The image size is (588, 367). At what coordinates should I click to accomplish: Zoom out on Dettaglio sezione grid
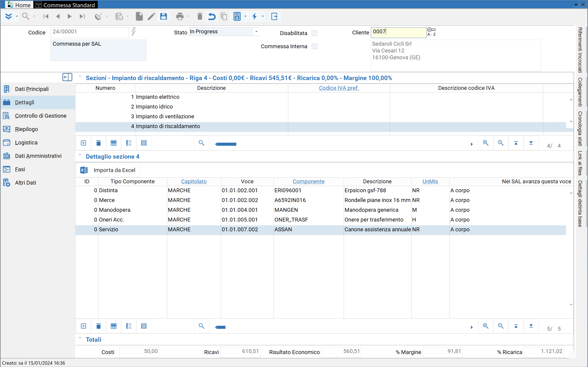(x=501, y=326)
